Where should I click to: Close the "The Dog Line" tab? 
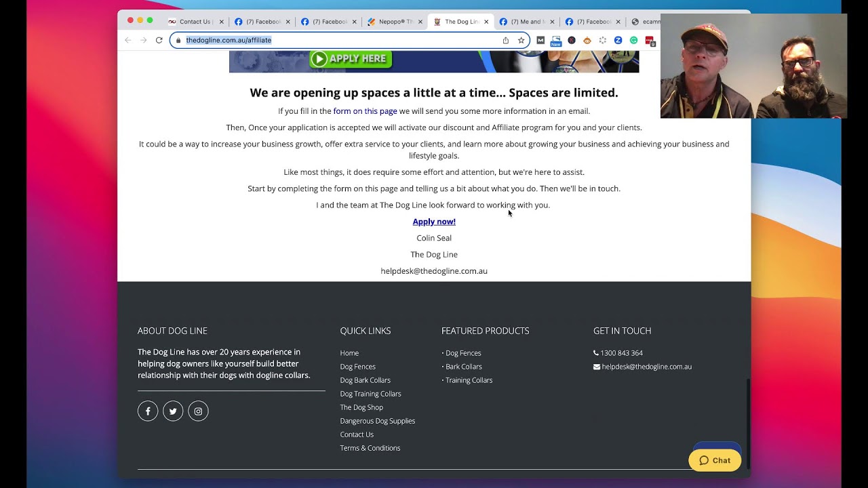pos(486,22)
